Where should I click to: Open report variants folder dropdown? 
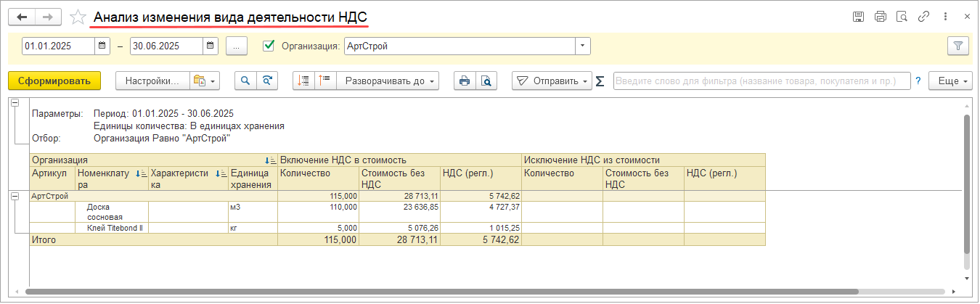point(205,81)
